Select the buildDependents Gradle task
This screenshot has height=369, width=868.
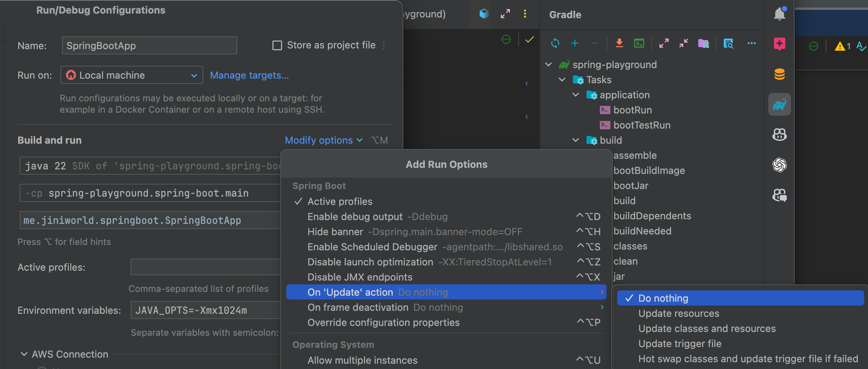tap(652, 216)
